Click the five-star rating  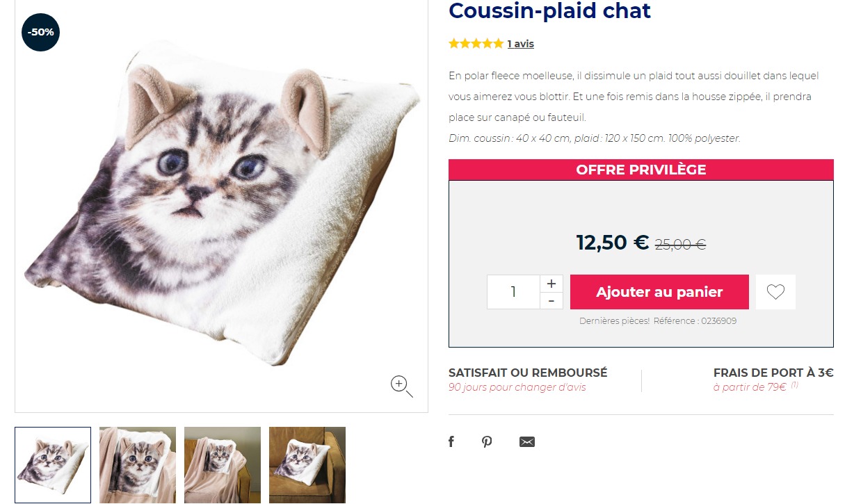pos(476,44)
